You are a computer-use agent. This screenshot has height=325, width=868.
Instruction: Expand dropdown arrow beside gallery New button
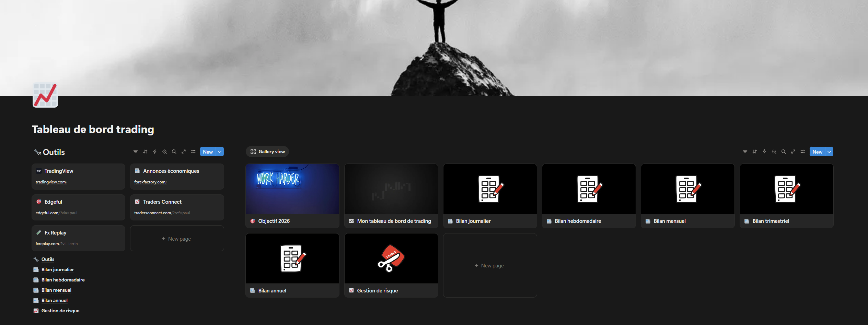pos(829,152)
